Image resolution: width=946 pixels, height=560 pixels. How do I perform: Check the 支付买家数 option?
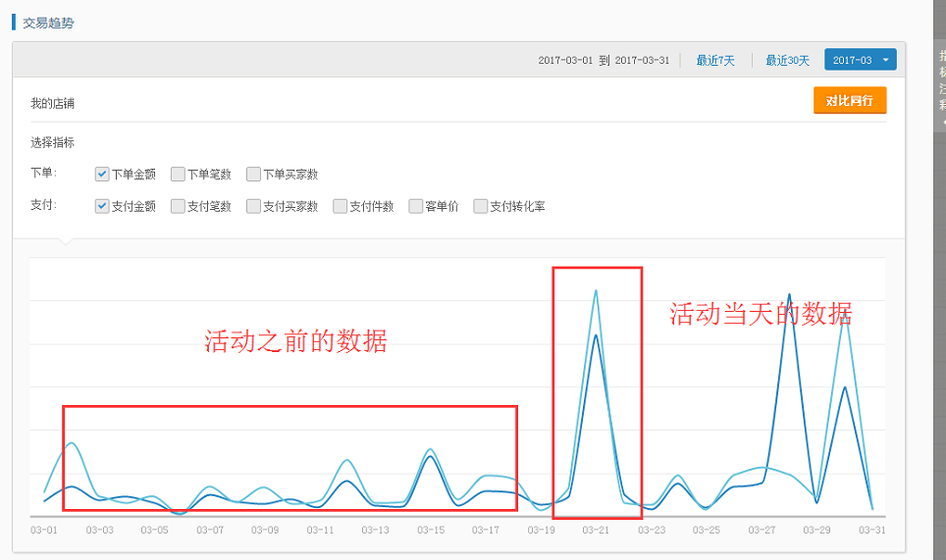253,206
